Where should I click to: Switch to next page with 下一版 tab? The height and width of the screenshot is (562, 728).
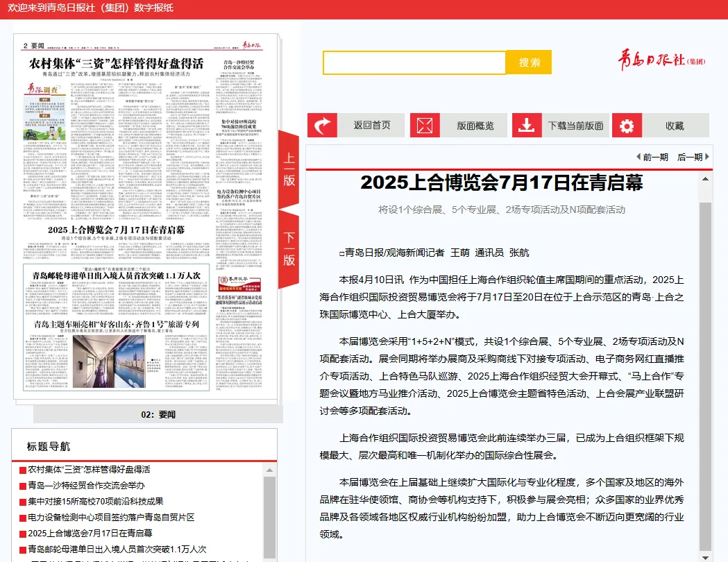pos(289,249)
